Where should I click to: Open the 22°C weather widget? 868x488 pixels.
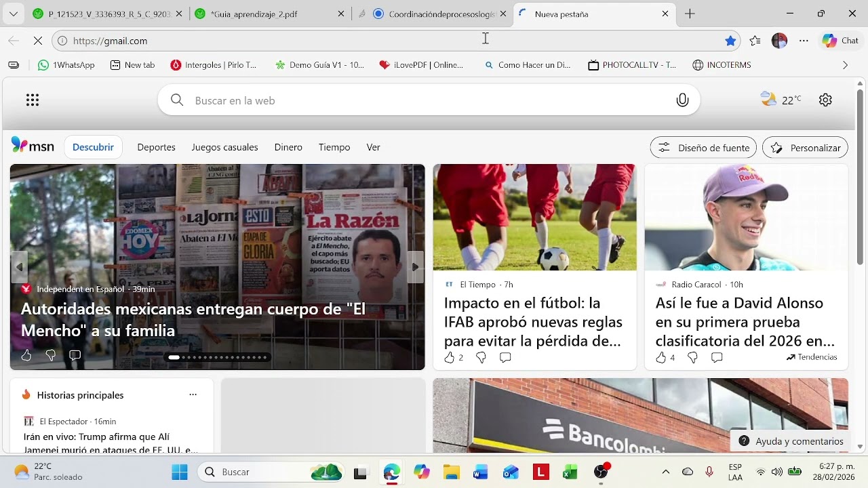pyautogui.click(x=781, y=100)
